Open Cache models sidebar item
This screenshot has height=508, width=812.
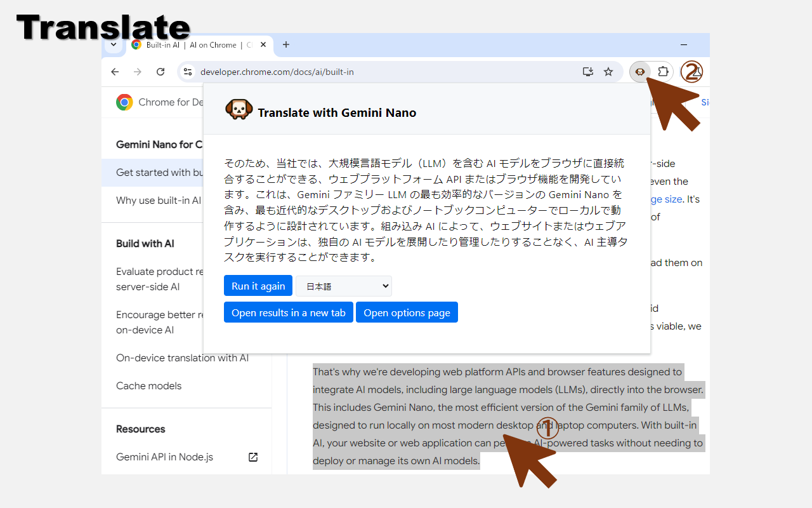click(x=148, y=386)
